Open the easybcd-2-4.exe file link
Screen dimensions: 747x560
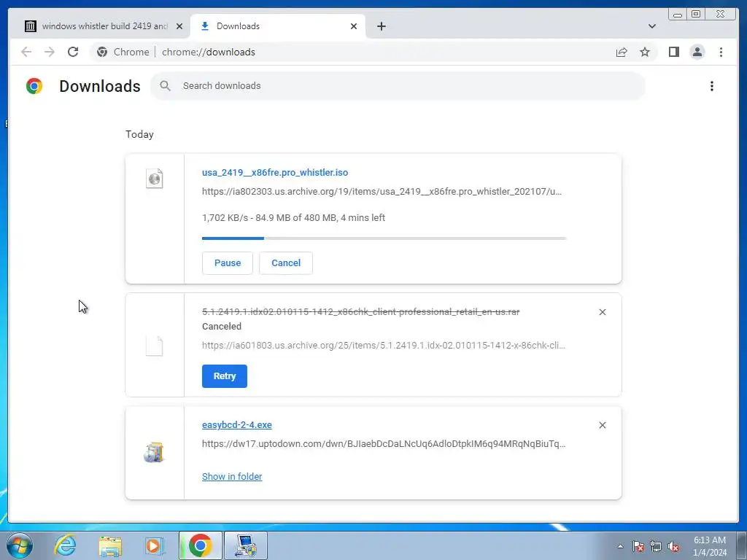click(237, 425)
